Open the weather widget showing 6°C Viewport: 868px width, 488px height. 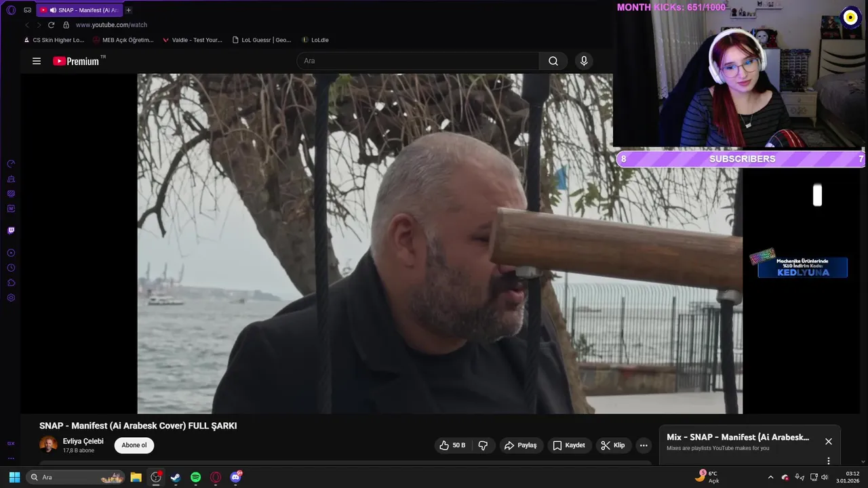(707, 477)
